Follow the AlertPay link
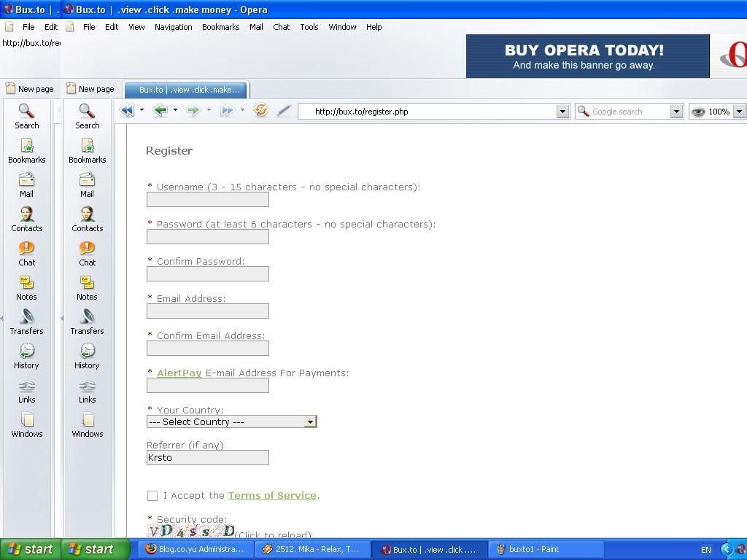 [179, 373]
